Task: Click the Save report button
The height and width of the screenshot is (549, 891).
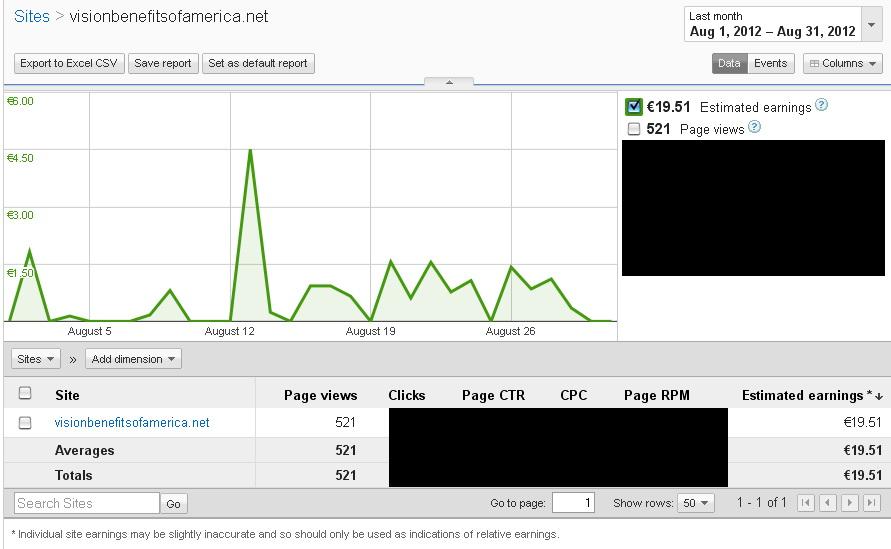Action: [x=163, y=63]
